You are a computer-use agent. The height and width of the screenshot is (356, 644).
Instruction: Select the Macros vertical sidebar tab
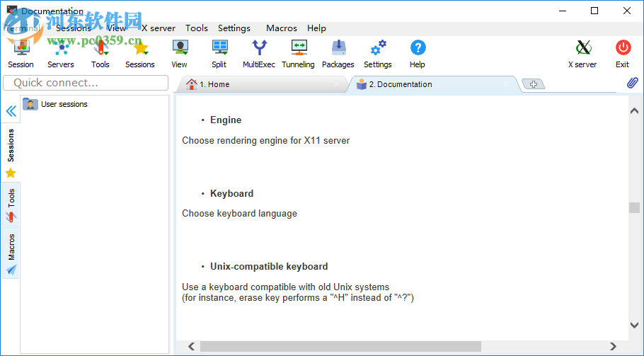pyautogui.click(x=11, y=254)
